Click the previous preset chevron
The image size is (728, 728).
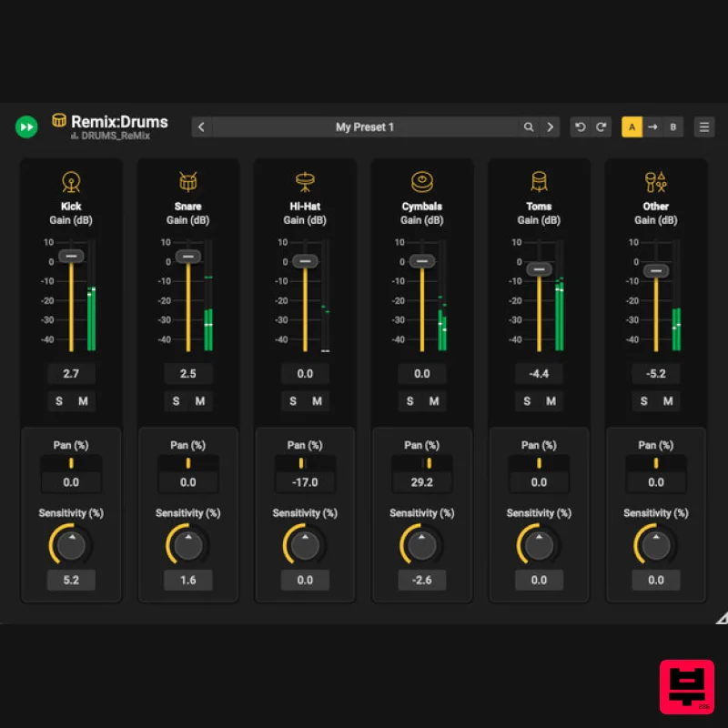pyautogui.click(x=201, y=127)
